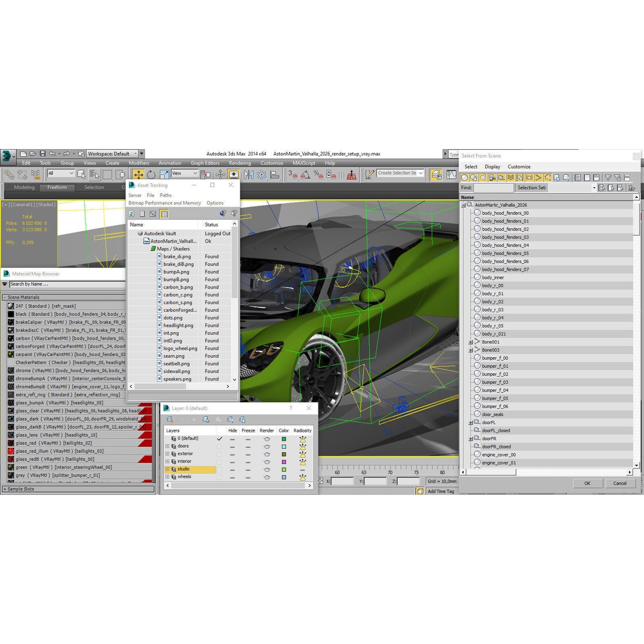Open the Rendering menu
This screenshot has width=644, height=644.
(240, 163)
